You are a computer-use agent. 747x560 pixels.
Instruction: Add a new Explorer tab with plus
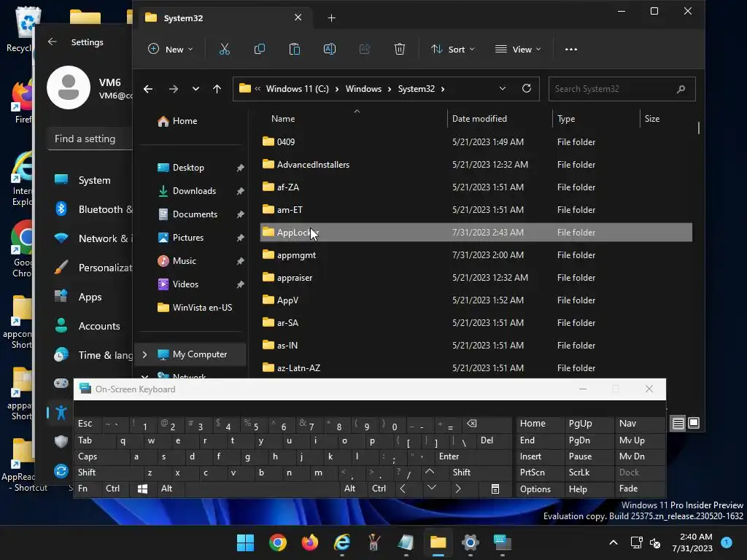[332, 18]
